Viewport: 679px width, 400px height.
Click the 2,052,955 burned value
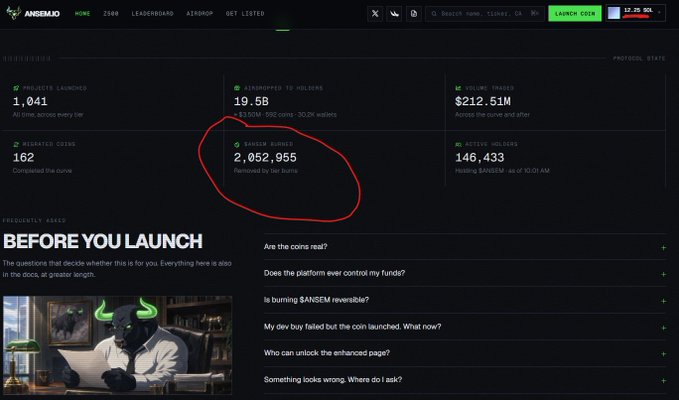265,158
